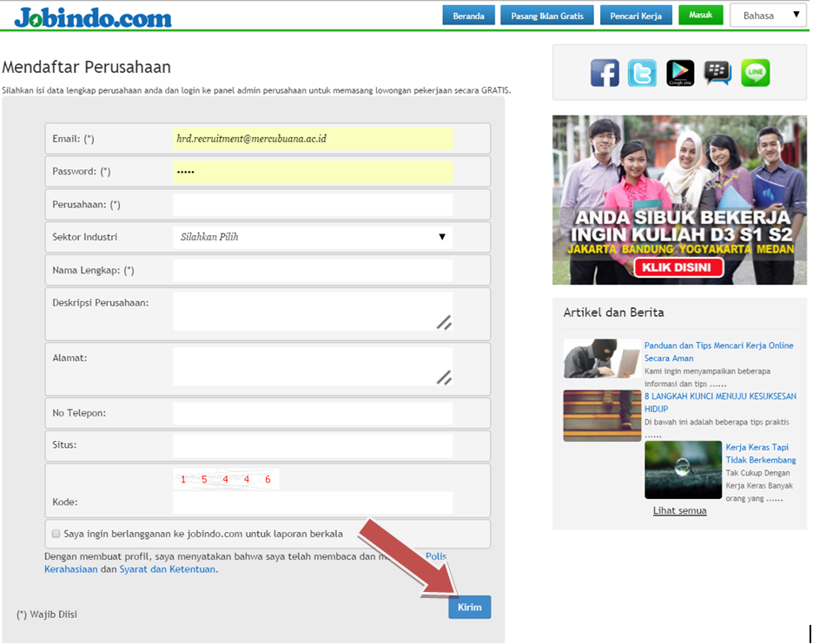Click the Password input field
Screen dimensions: 813x644
[313, 172]
